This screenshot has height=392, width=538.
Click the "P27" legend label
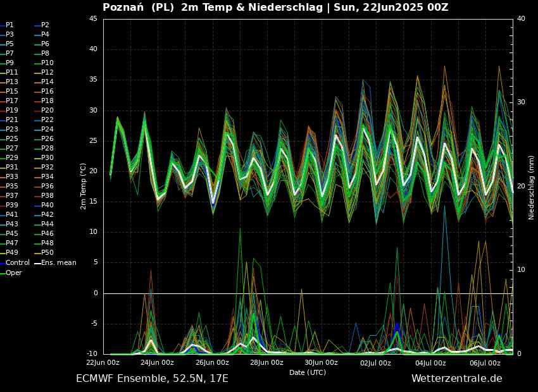click(12, 148)
